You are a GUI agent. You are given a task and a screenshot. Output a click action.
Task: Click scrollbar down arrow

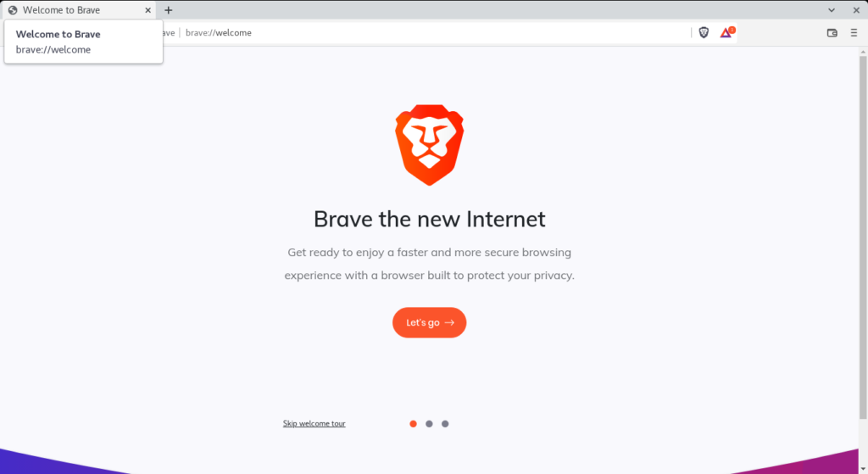[863, 470]
